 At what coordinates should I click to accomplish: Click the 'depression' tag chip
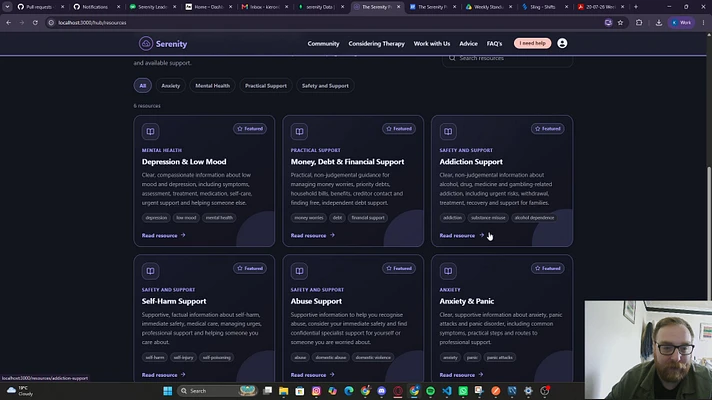click(156, 218)
